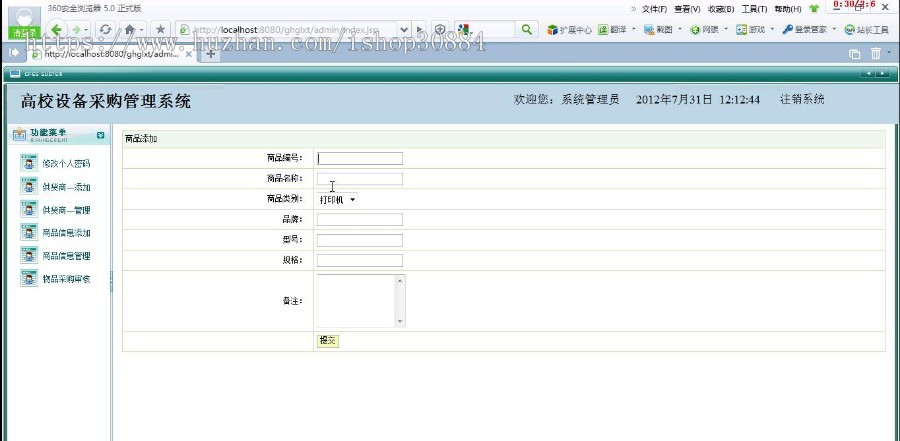Click the 修改个人密码 sidebar icon
The image size is (900, 441).
pyautogui.click(x=29, y=163)
